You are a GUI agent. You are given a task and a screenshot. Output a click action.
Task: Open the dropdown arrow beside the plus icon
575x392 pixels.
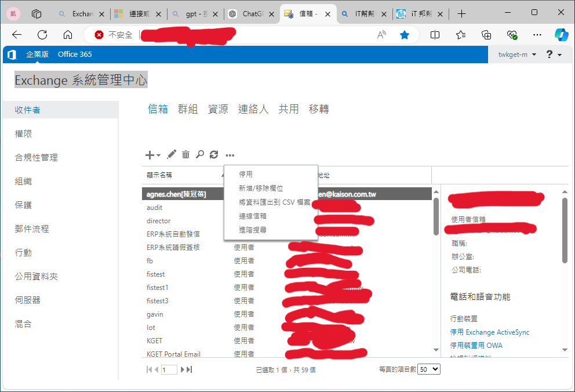tap(158, 155)
